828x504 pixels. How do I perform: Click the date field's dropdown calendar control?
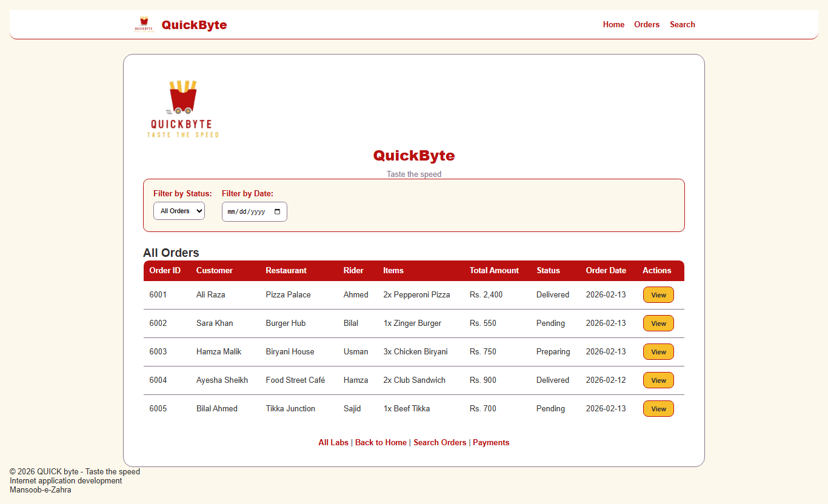click(x=277, y=211)
